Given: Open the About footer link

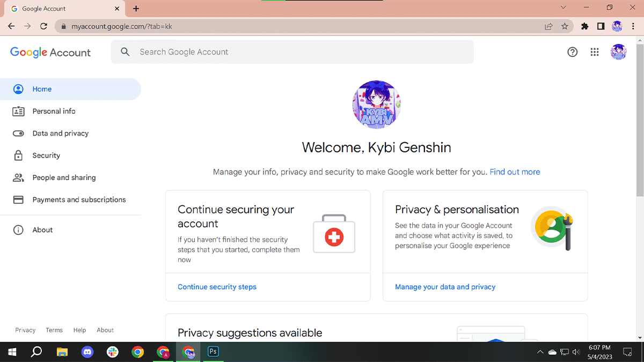Looking at the screenshot, I should [x=105, y=330].
